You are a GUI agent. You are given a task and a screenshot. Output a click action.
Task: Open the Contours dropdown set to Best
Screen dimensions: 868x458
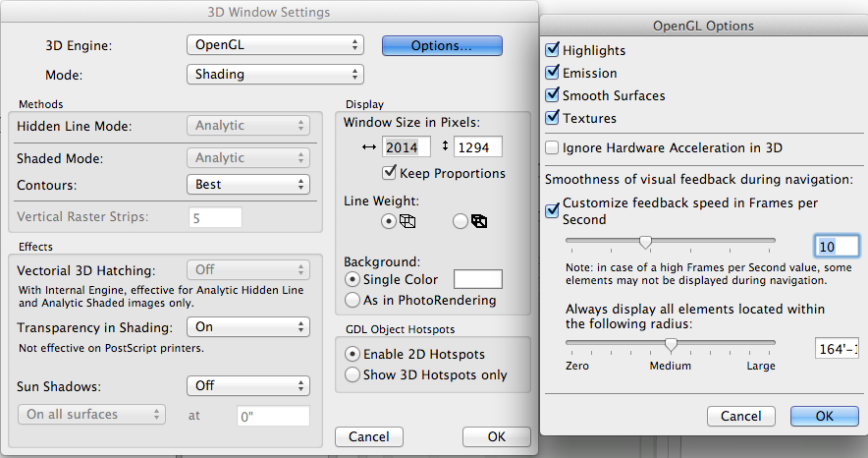(247, 184)
